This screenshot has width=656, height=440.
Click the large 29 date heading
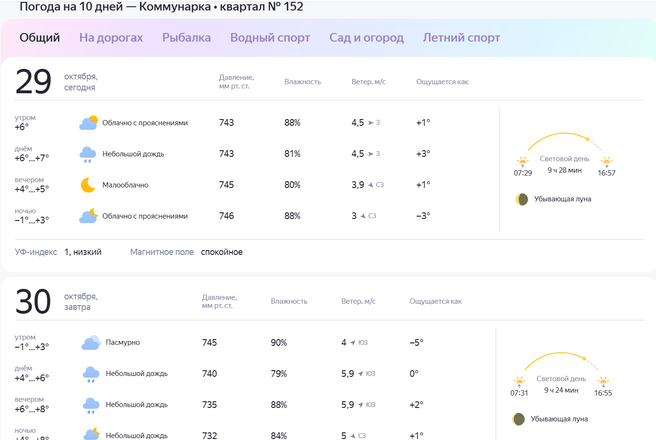[x=33, y=82]
